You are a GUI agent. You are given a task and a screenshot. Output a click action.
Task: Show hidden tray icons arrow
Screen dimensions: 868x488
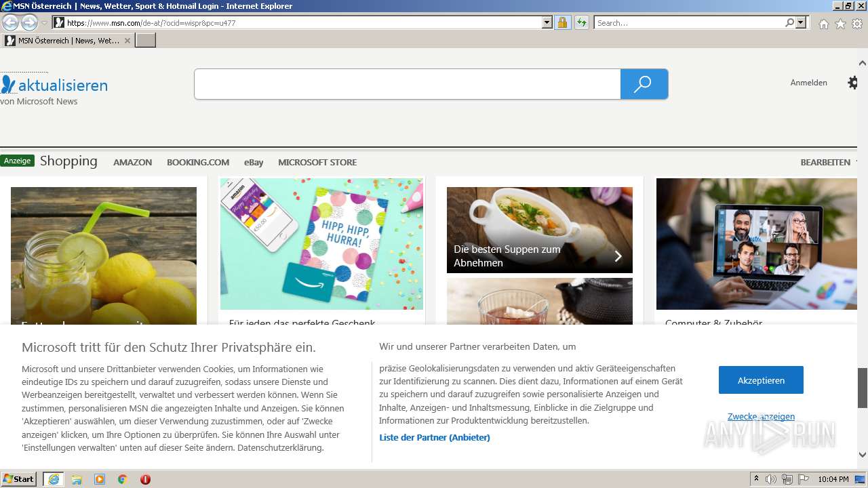coord(757,479)
